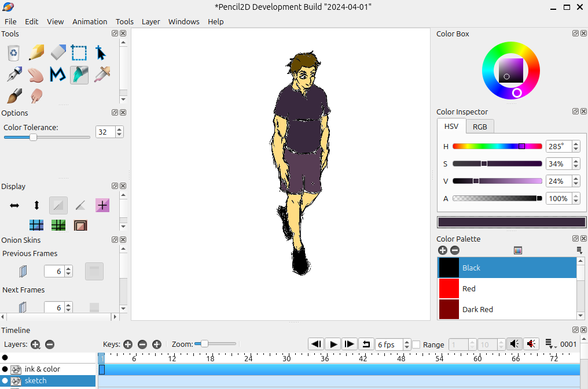Toggle next frames onion skin
Screen dimensions: 588x389
(23, 307)
